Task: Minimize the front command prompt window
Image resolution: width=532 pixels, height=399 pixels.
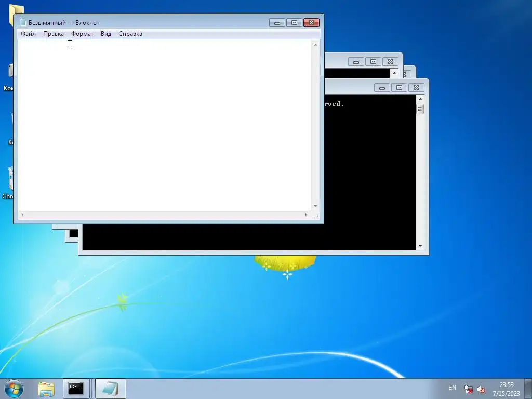Action: (x=382, y=88)
